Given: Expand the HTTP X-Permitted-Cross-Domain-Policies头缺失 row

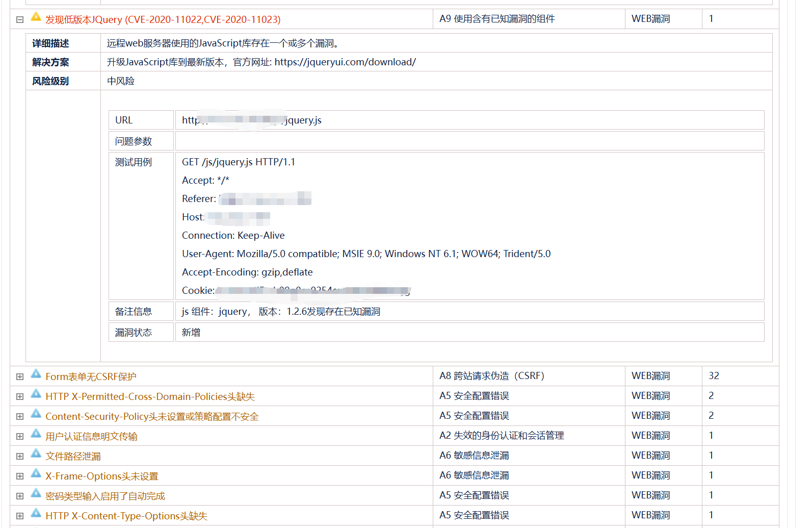Looking at the screenshot, I should tap(20, 396).
